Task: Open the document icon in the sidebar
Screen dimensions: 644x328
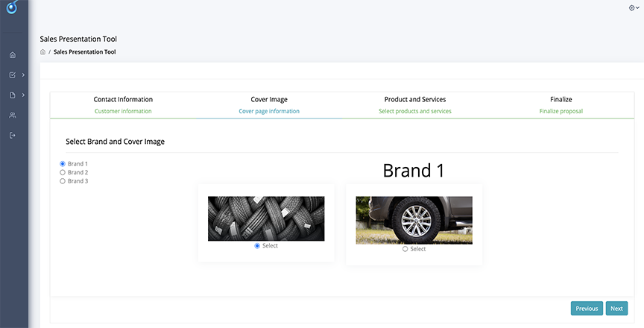Action: pos(13,95)
